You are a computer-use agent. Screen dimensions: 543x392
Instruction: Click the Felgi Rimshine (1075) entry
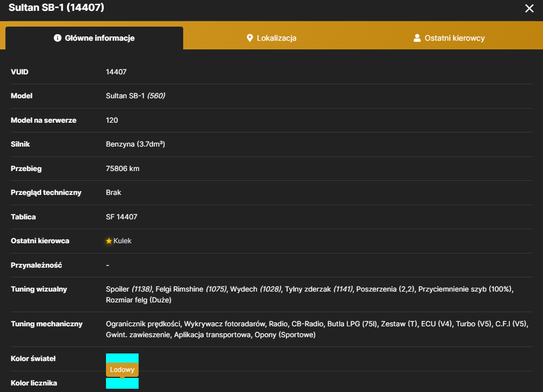[191, 289]
